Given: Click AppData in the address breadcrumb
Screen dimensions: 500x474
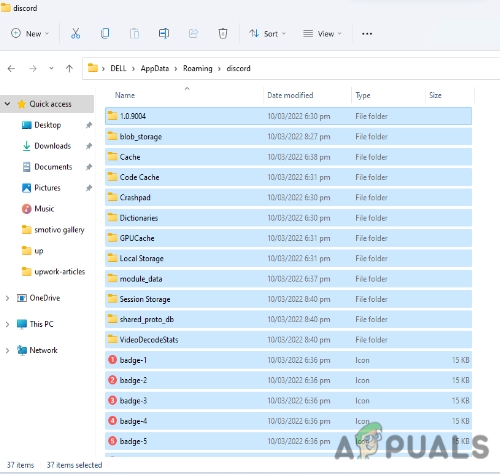Looking at the screenshot, I should (x=155, y=68).
